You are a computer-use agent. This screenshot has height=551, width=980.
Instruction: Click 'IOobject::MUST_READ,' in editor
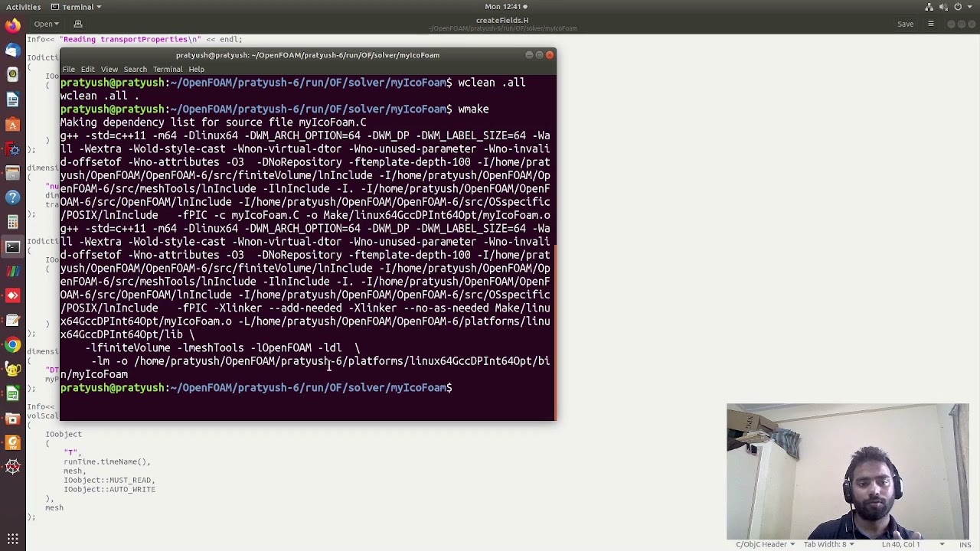pos(109,481)
